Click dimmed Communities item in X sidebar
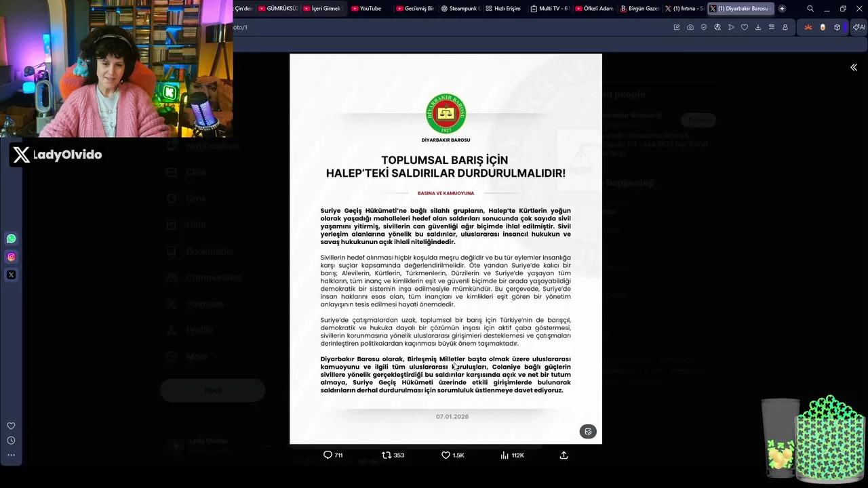868x488 pixels. [204, 277]
